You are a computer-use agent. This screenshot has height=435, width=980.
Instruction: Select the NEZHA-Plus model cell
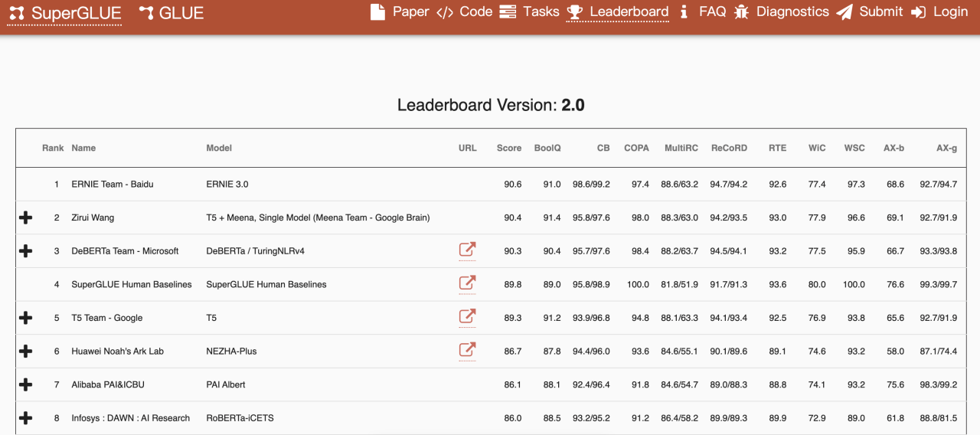pos(231,351)
